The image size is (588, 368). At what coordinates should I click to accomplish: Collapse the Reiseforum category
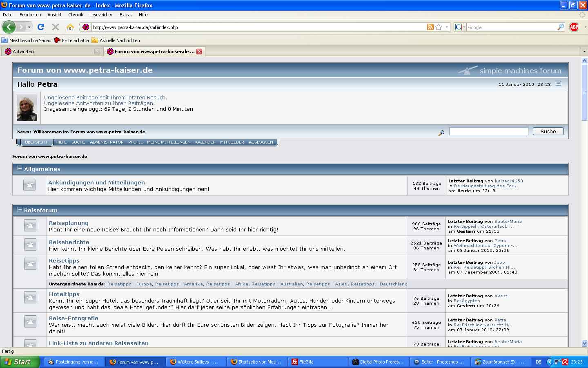(x=19, y=210)
